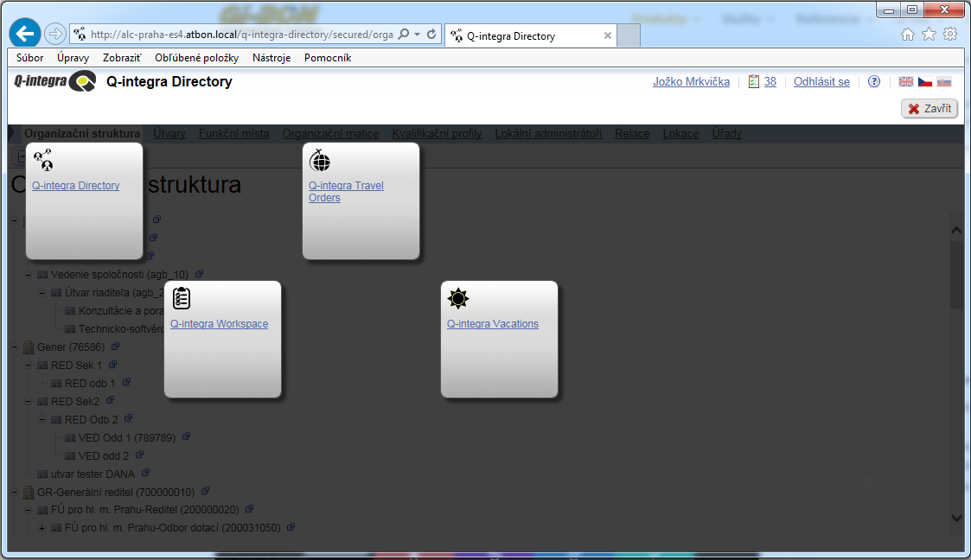Click the Workspace clipboard icon
This screenshot has width=971, height=560.
point(182,298)
